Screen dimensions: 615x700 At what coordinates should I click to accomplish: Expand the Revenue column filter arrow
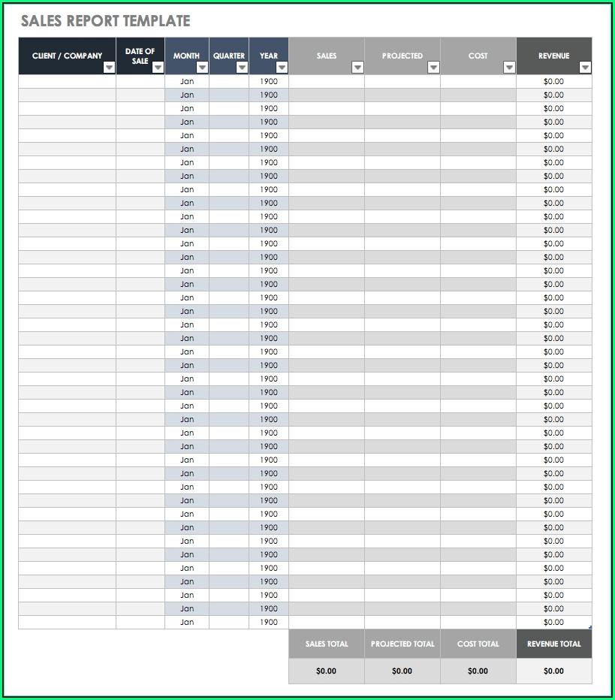(585, 68)
